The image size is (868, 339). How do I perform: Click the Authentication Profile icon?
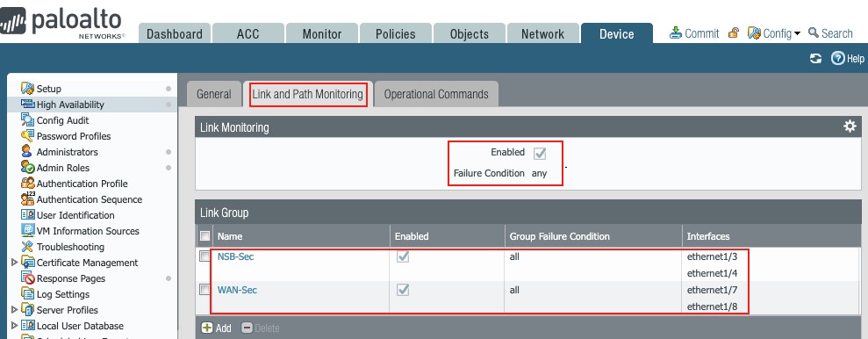(x=27, y=183)
